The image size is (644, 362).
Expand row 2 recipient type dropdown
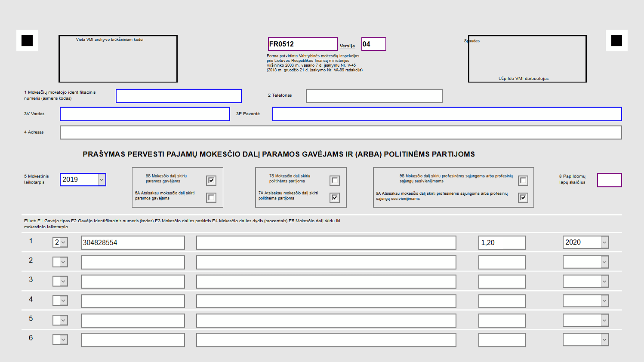(63, 262)
